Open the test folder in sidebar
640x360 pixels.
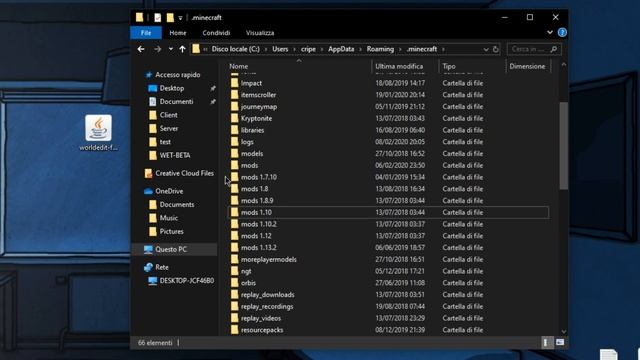click(x=165, y=142)
